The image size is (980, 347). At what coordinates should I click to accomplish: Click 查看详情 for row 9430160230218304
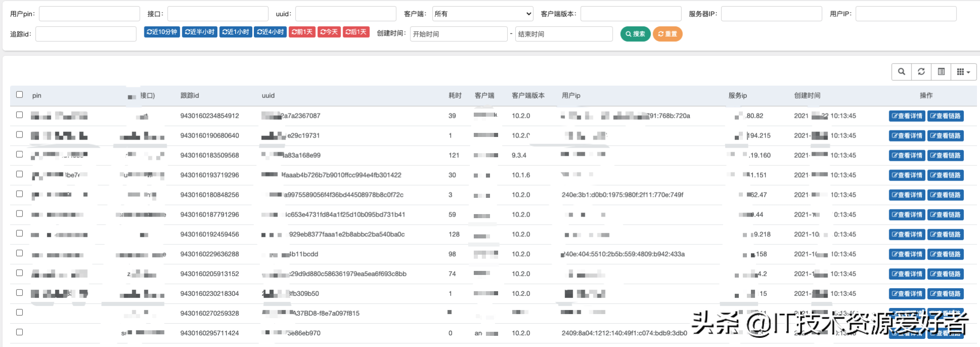907,294
